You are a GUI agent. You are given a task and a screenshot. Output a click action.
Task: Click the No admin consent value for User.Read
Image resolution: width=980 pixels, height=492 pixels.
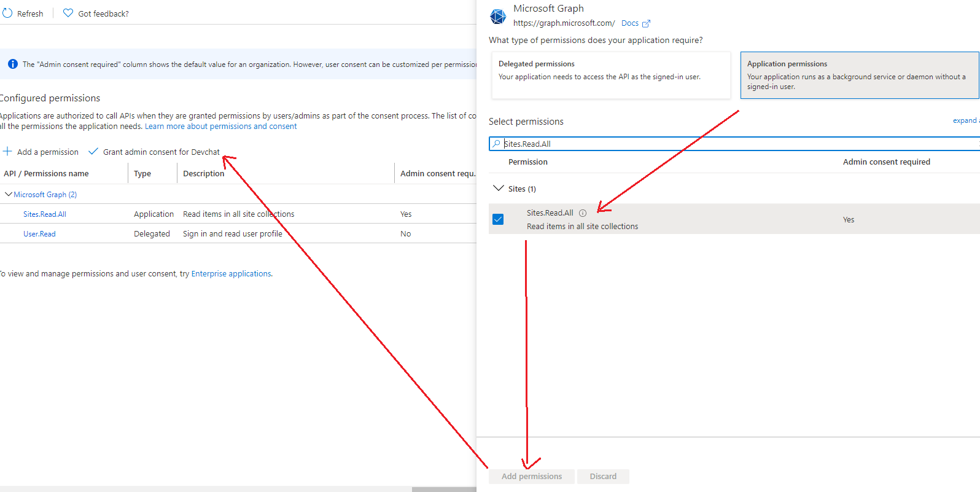tap(406, 234)
